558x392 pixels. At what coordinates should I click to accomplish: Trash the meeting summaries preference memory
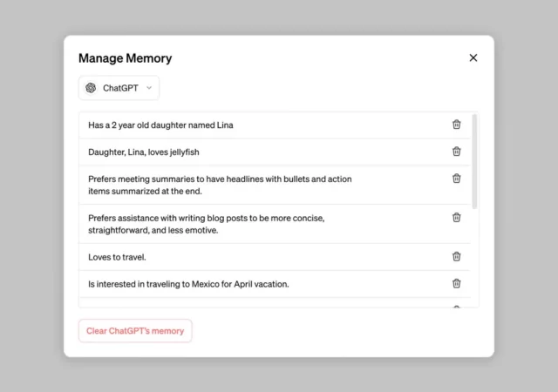click(x=456, y=179)
